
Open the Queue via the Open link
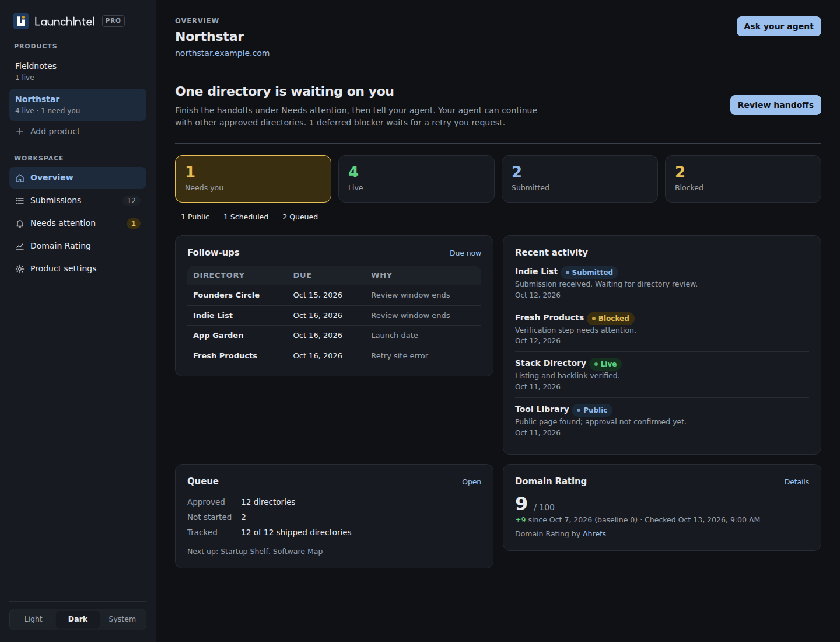pos(471,482)
